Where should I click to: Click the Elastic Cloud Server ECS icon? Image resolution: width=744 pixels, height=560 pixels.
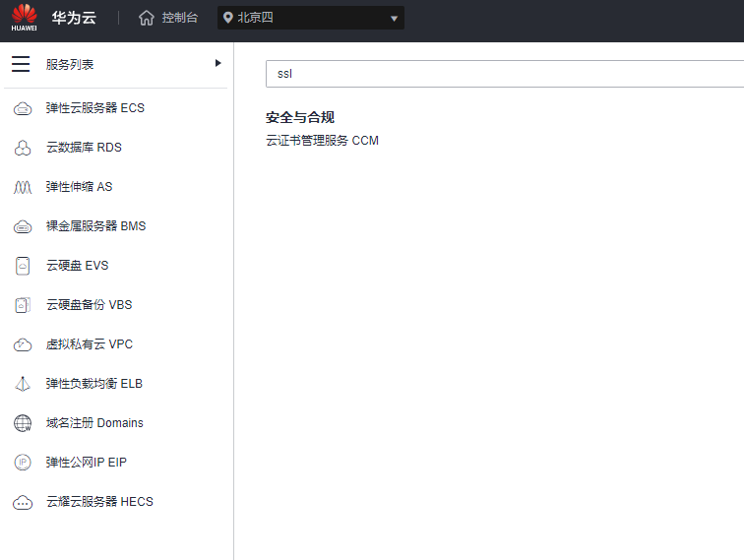(23, 108)
